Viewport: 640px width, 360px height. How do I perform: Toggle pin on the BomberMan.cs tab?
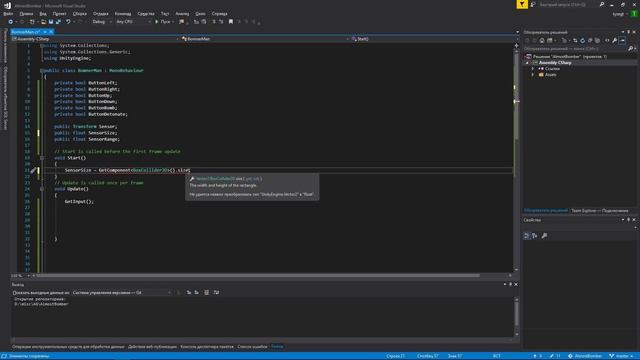point(45,31)
